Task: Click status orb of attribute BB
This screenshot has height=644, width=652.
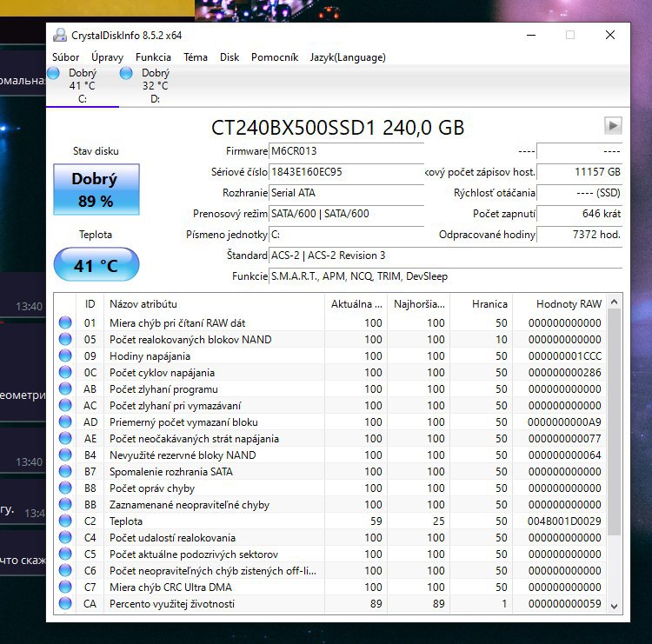Action: pyautogui.click(x=65, y=504)
